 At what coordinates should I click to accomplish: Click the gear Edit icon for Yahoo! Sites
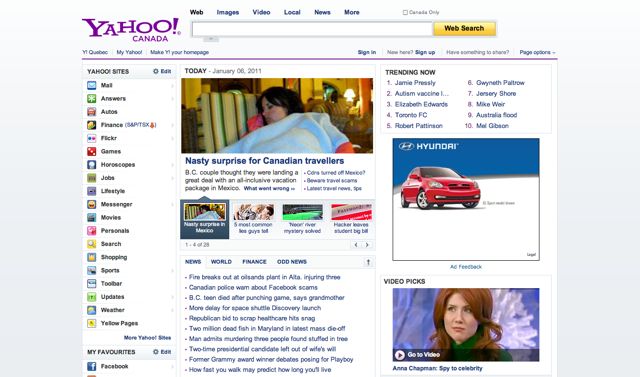(156, 71)
